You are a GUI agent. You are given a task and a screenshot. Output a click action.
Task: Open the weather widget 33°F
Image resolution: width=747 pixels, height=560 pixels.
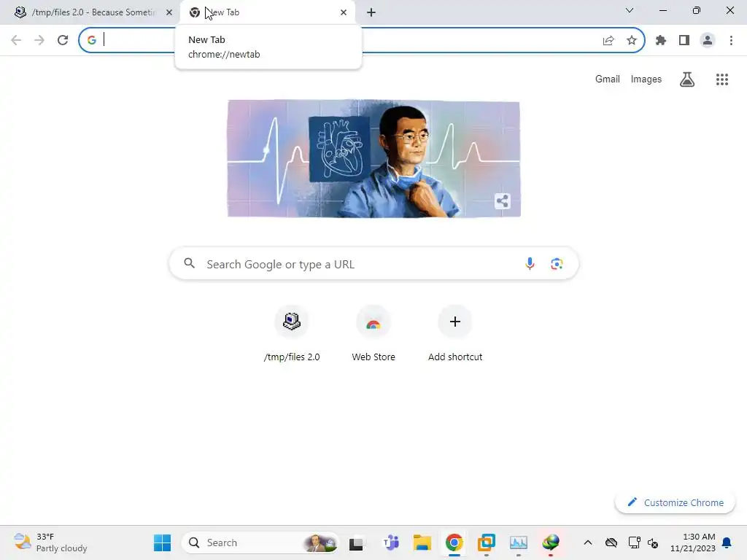[x=50, y=542]
